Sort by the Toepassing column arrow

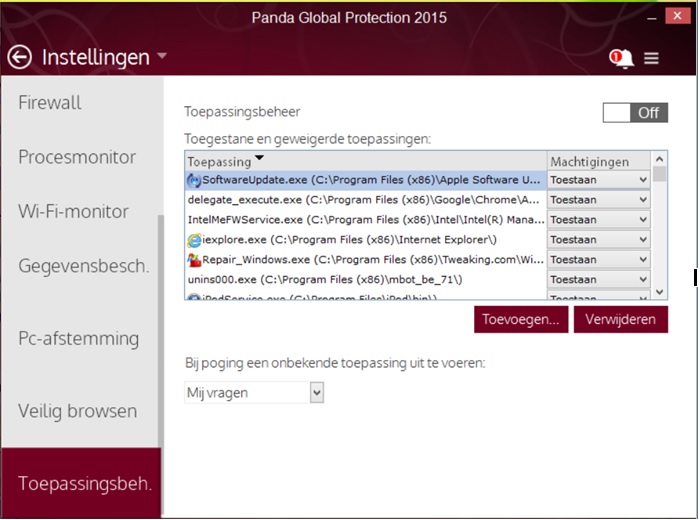pyautogui.click(x=259, y=157)
